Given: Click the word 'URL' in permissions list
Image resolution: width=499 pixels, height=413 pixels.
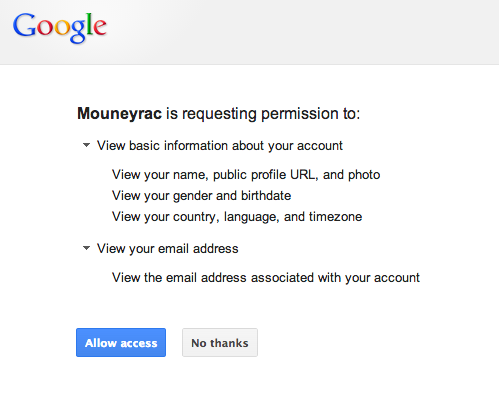Looking at the screenshot, I should click(x=303, y=174).
